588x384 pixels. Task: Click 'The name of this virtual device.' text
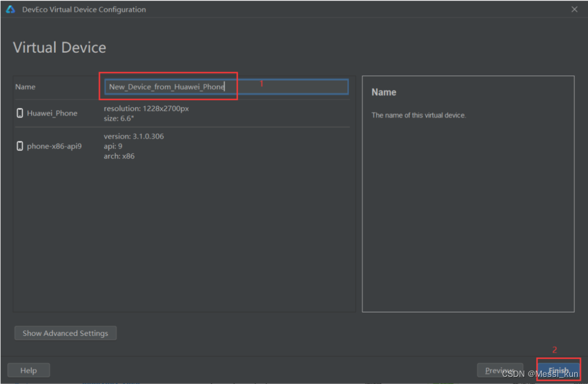[419, 115]
